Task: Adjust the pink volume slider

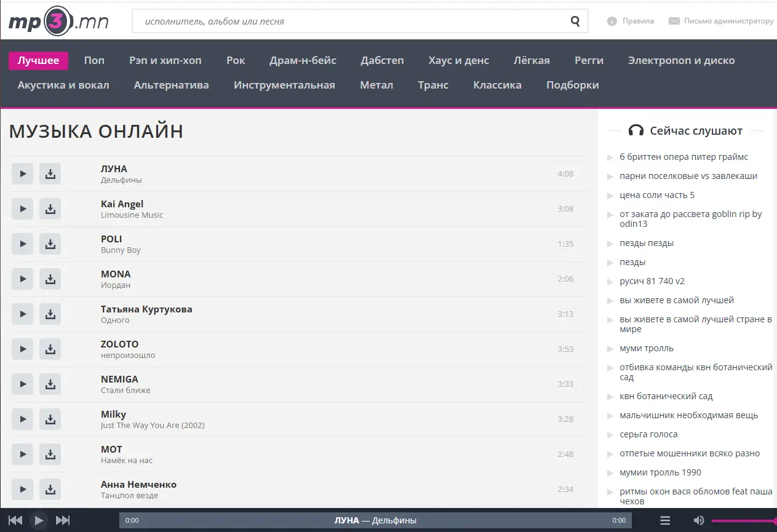Action: [744, 521]
